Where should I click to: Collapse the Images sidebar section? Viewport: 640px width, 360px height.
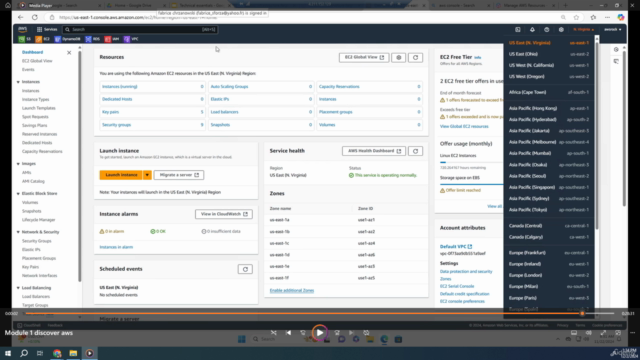click(18, 164)
